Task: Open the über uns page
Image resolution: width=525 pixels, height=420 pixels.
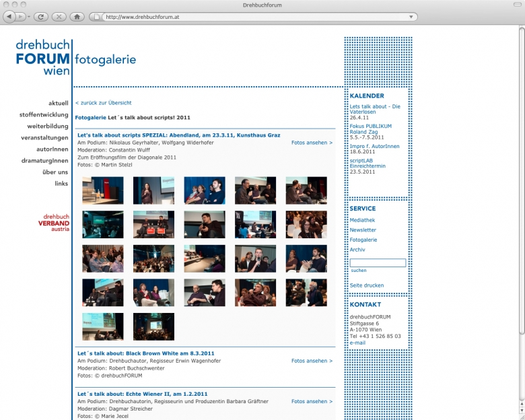Action: tap(55, 172)
